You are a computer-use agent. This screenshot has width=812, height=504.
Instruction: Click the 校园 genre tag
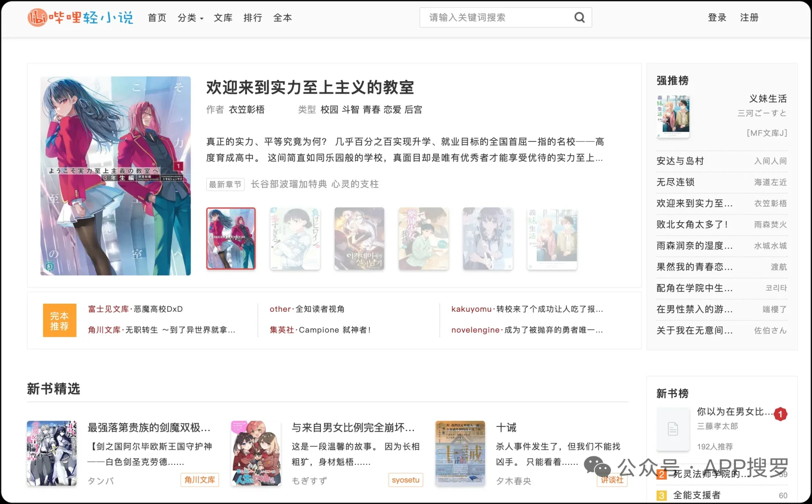point(330,110)
